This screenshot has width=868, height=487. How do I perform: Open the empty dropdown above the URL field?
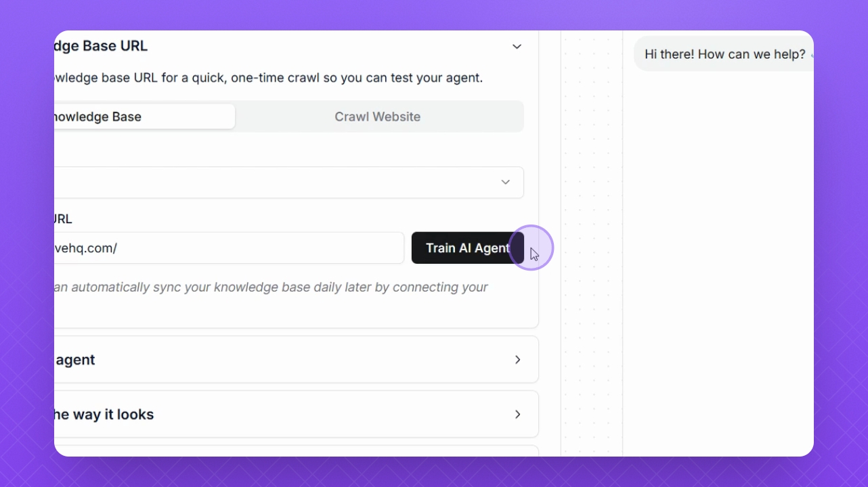[284, 183]
